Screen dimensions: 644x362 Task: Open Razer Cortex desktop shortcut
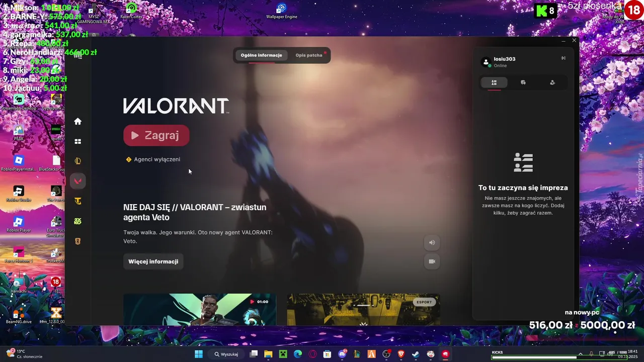click(131, 11)
